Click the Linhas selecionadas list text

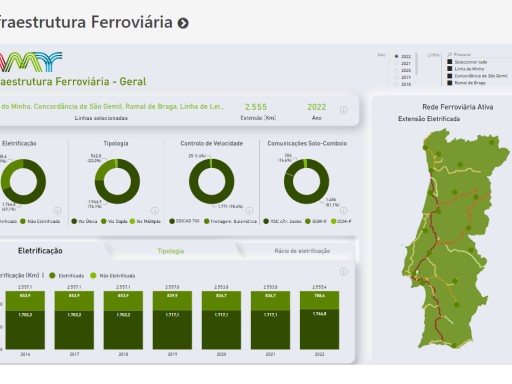click(x=112, y=107)
